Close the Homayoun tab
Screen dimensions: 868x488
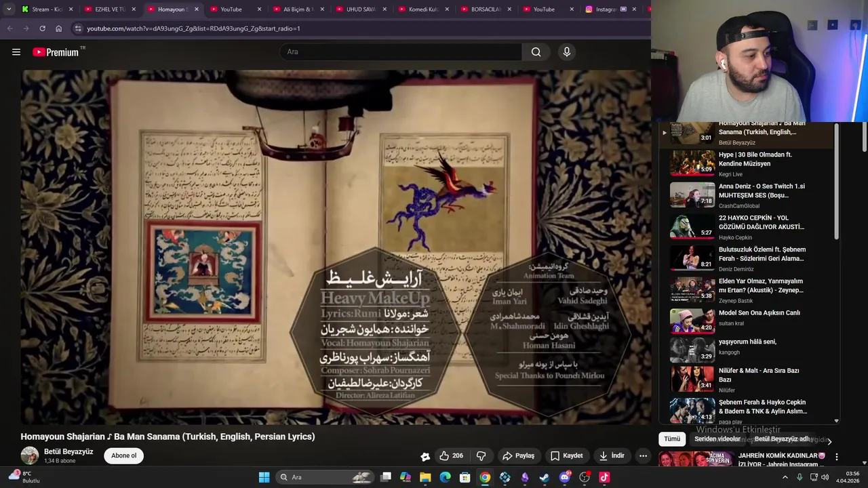(197, 9)
